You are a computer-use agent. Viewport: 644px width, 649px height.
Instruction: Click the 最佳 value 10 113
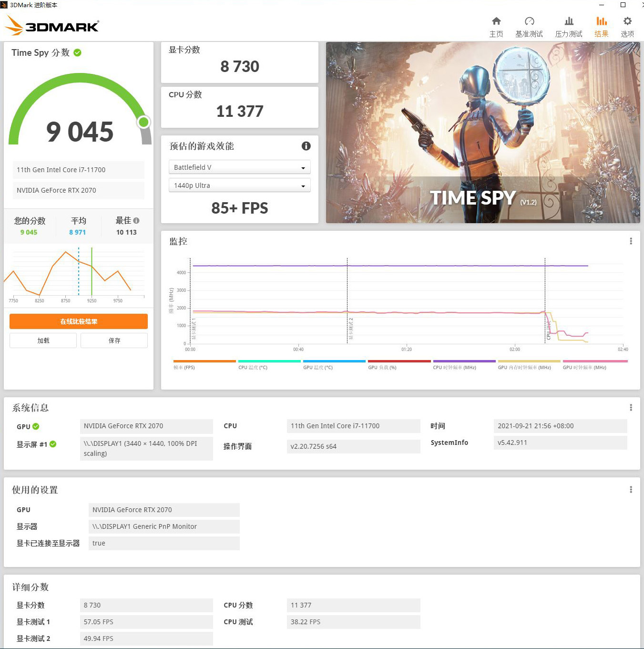point(126,232)
